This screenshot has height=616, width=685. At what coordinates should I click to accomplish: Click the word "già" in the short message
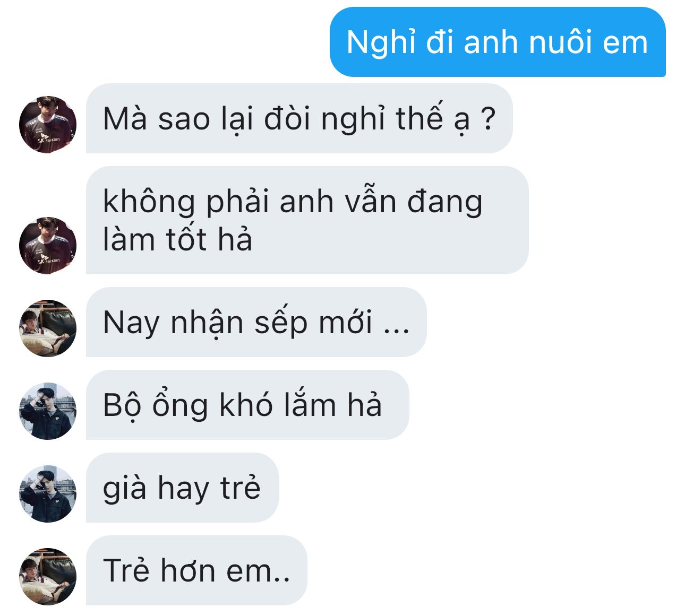click(124, 489)
